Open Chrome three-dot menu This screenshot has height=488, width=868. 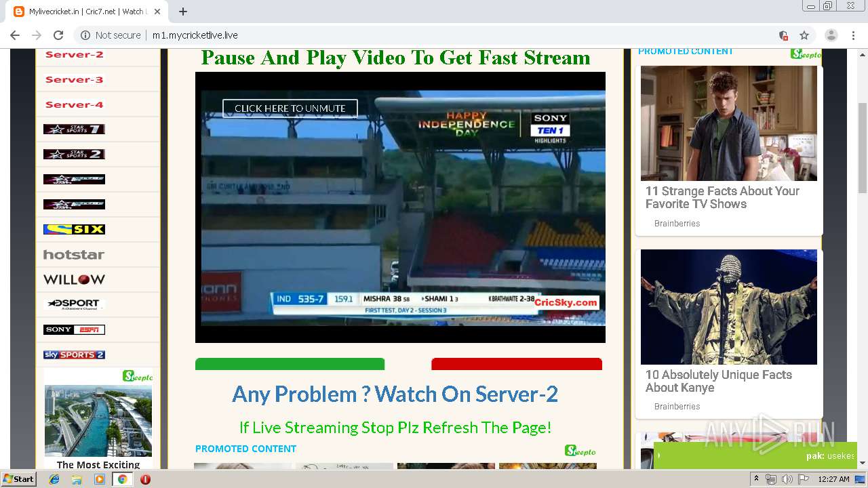point(853,35)
